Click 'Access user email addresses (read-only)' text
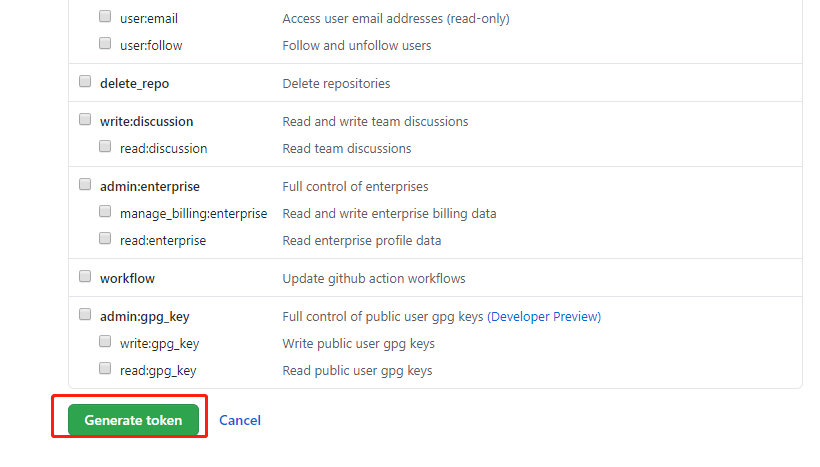 tap(396, 19)
